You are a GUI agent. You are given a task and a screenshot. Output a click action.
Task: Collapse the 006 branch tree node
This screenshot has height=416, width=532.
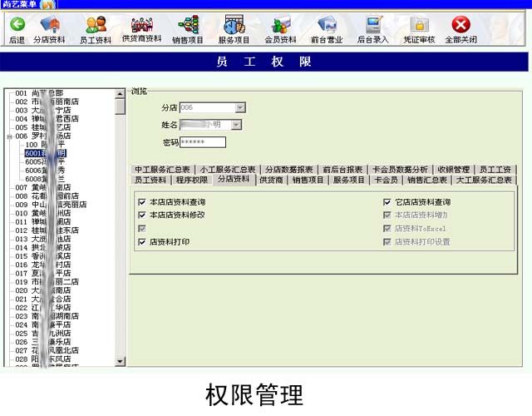(x=9, y=136)
